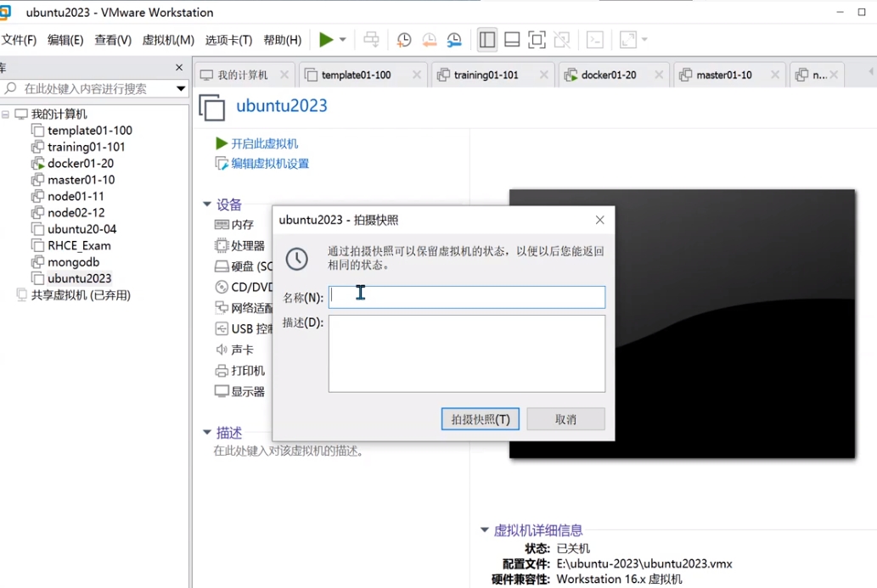Click the 取消 button in dialog

tap(565, 419)
